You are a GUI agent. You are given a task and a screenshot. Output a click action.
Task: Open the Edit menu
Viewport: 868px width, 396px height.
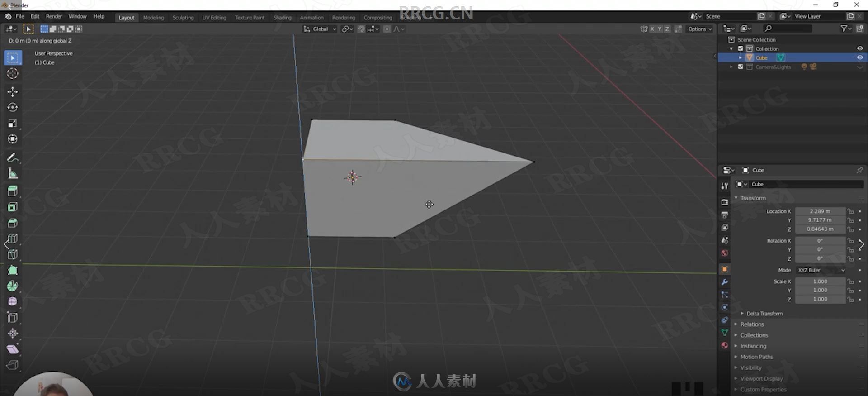(x=35, y=16)
